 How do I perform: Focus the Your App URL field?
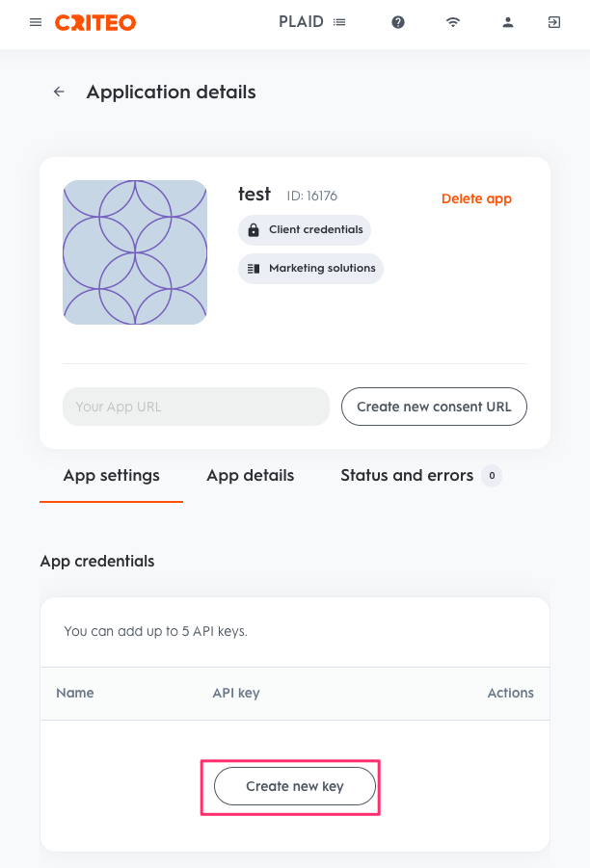click(196, 407)
